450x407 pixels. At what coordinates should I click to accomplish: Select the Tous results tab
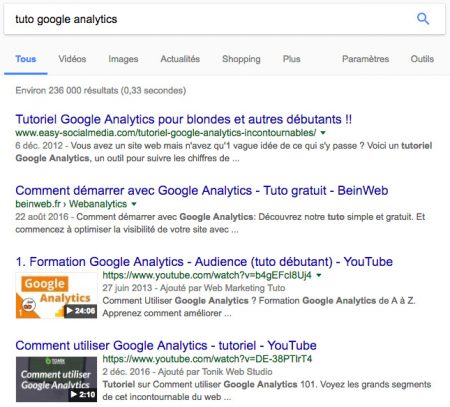click(x=26, y=59)
